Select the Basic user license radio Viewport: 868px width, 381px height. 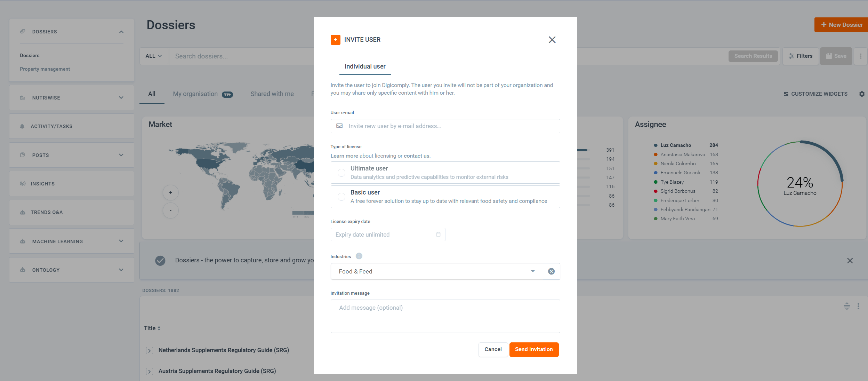pos(341,197)
